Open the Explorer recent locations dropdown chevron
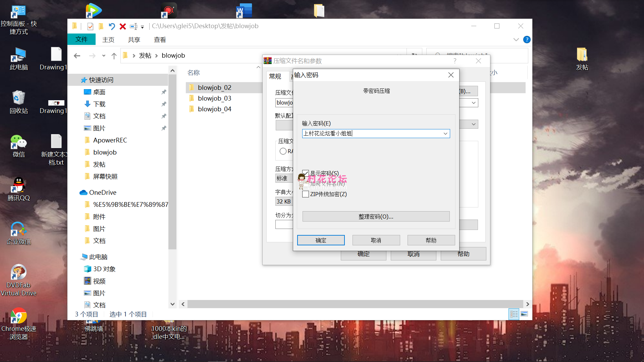 [x=104, y=56]
